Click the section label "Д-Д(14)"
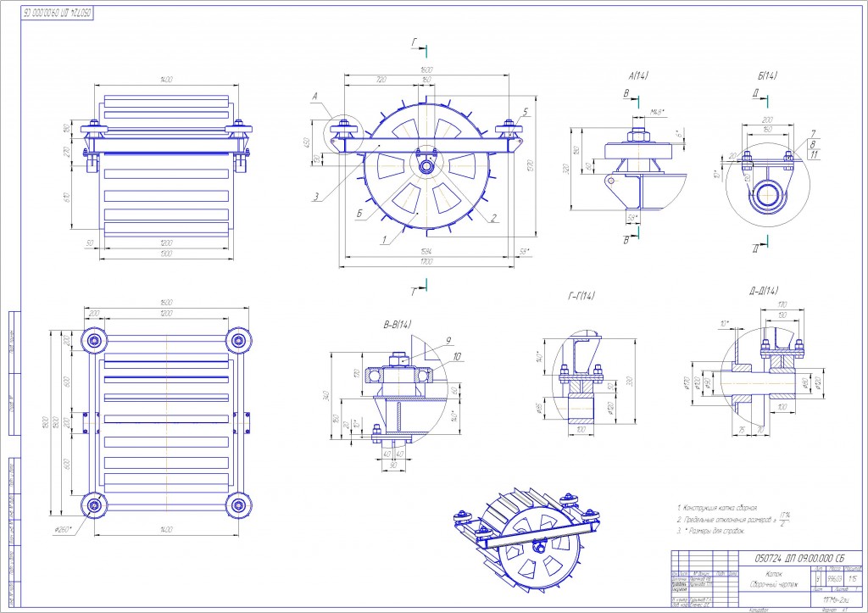This screenshot has width=868, height=613. pos(764,290)
